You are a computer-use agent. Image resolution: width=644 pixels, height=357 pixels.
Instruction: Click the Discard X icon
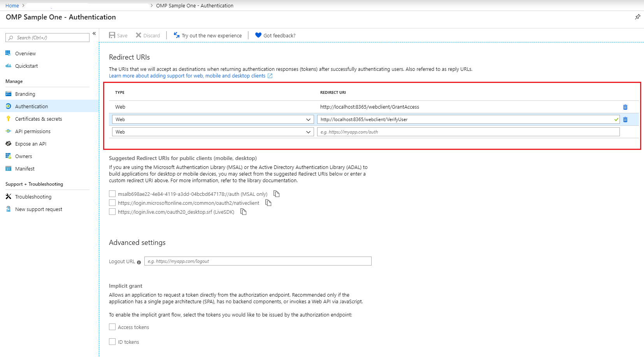click(x=139, y=35)
